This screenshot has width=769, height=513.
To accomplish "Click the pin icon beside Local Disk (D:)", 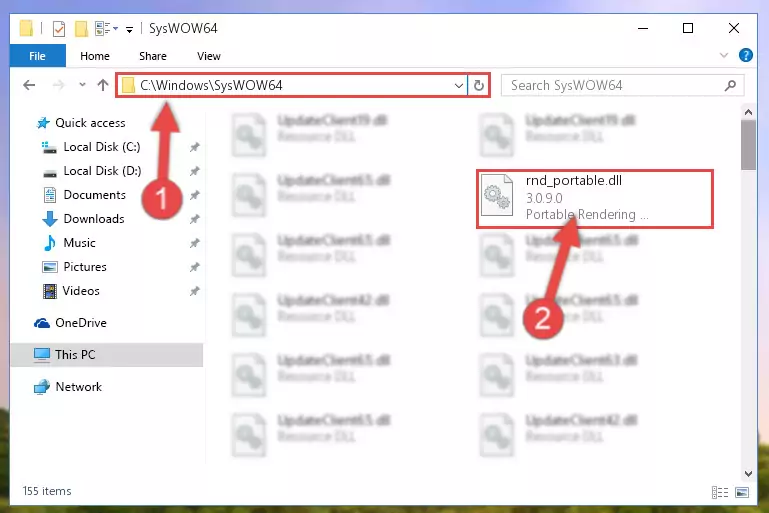I will [195, 171].
